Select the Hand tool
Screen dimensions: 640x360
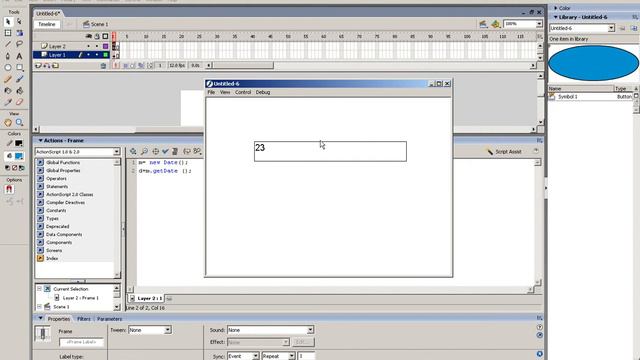tap(8, 122)
